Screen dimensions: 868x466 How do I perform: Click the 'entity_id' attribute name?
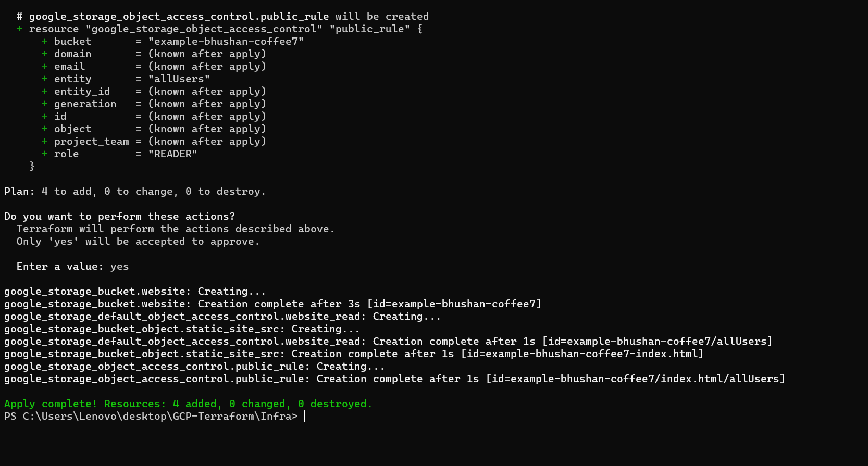[x=82, y=92]
